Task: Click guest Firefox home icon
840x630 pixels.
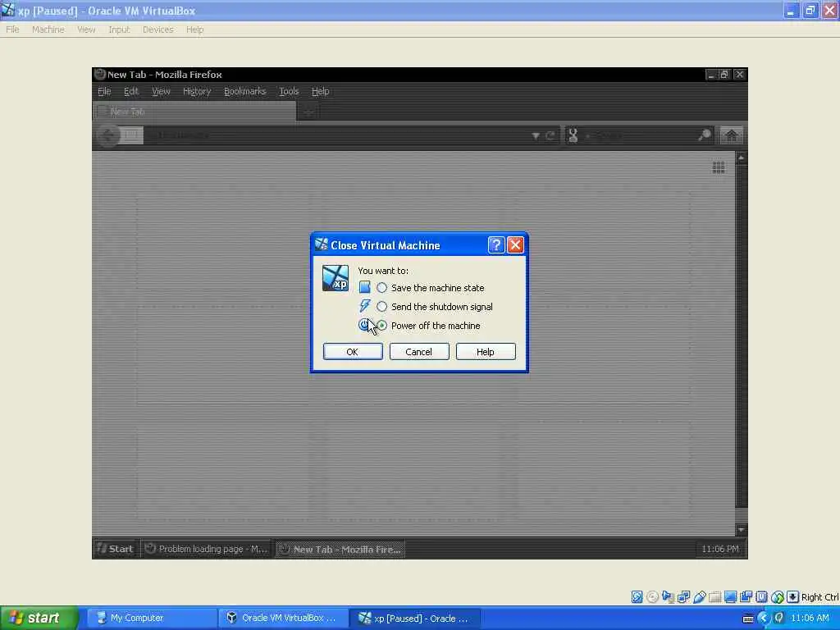Action: (731, 135)
